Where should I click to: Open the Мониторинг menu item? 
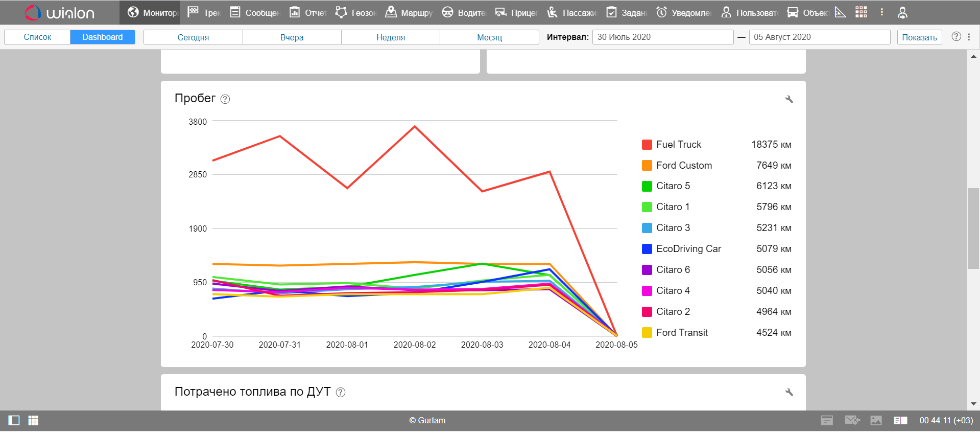152,12
